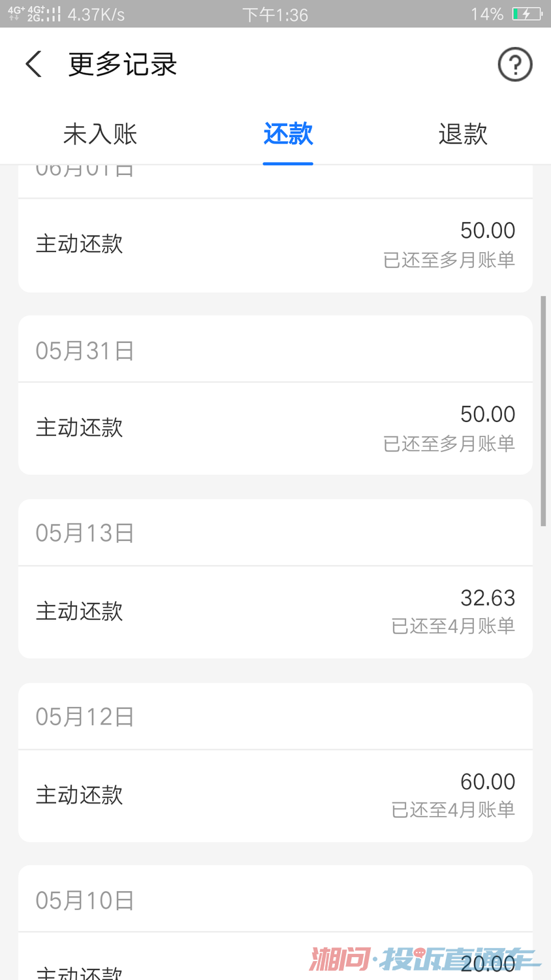The width and height of the screenshot is (551, 980).
Task: Tap the 05月10日 date header
Action: [x=85, y=900]
